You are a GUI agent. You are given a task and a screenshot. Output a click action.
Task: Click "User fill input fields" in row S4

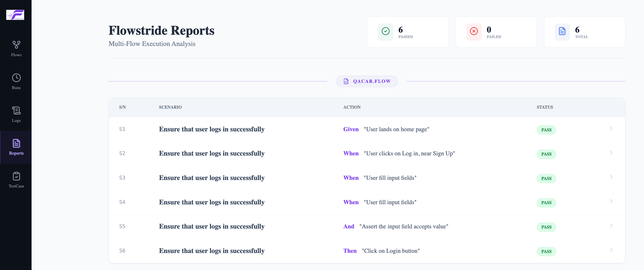(x=390, y=202)
